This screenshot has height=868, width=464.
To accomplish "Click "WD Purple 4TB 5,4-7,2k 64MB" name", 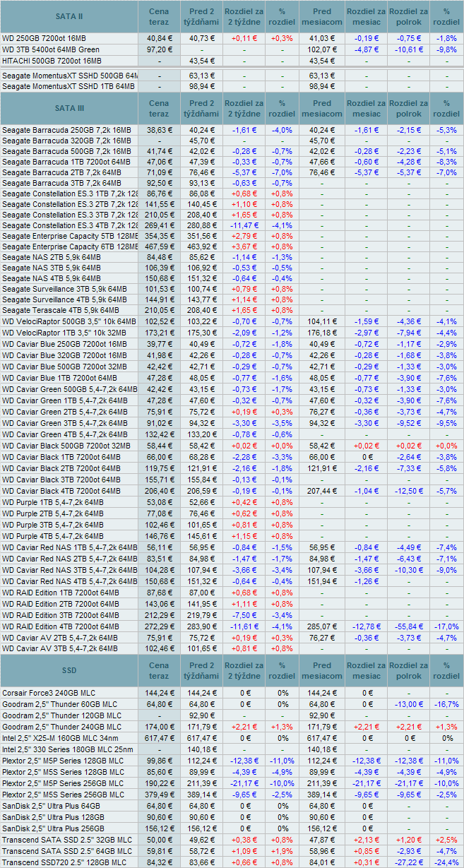I will coord(53,536).
